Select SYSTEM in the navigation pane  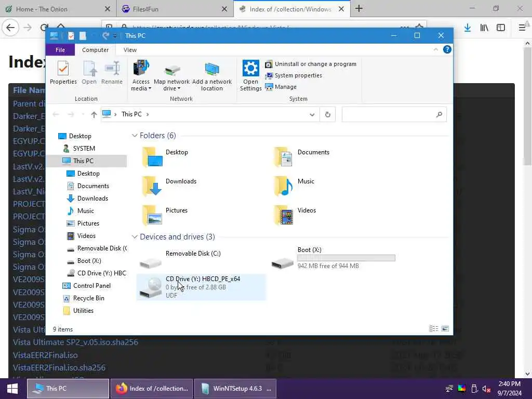[84, 148]
